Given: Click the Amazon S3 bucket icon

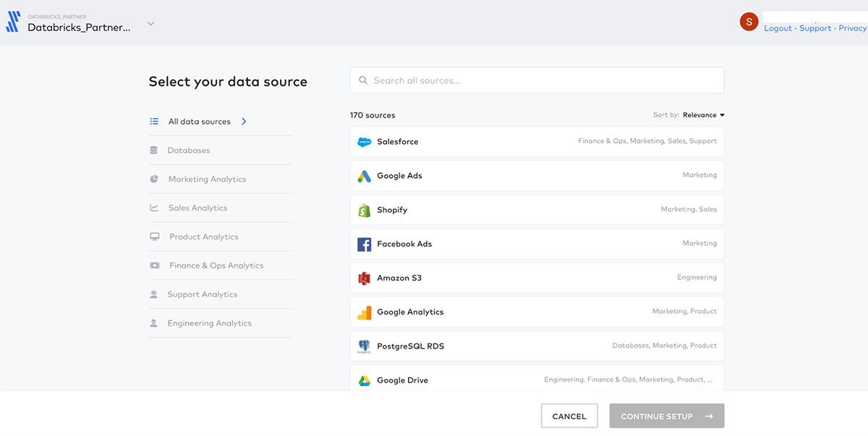Looking at the screenshot, I should (364, 278).
